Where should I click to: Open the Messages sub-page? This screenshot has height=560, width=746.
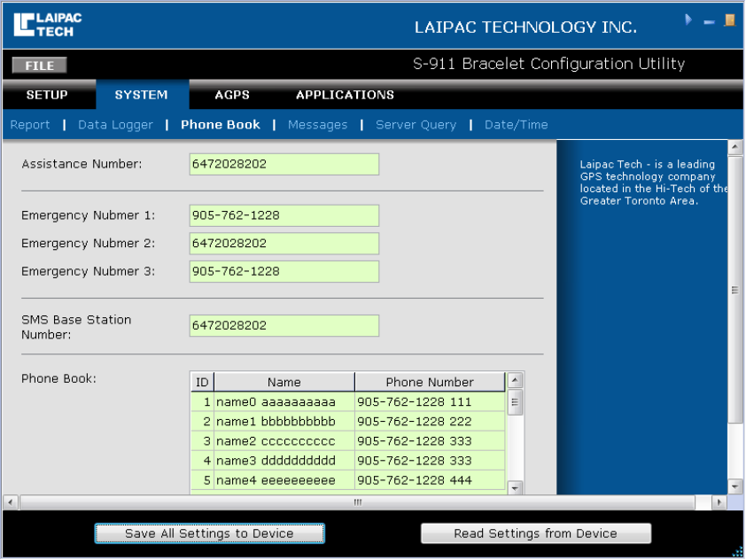point(317,125)
